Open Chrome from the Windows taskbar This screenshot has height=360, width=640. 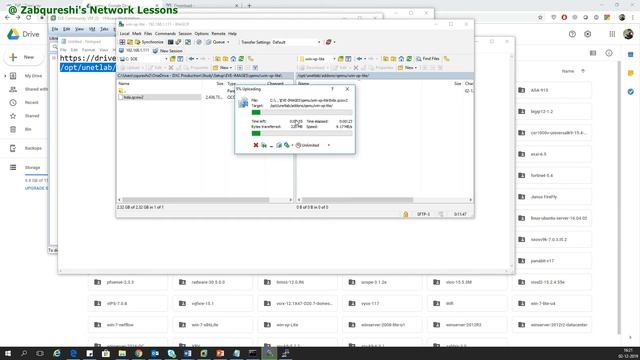pyautogui.click(x=138, y=353)
